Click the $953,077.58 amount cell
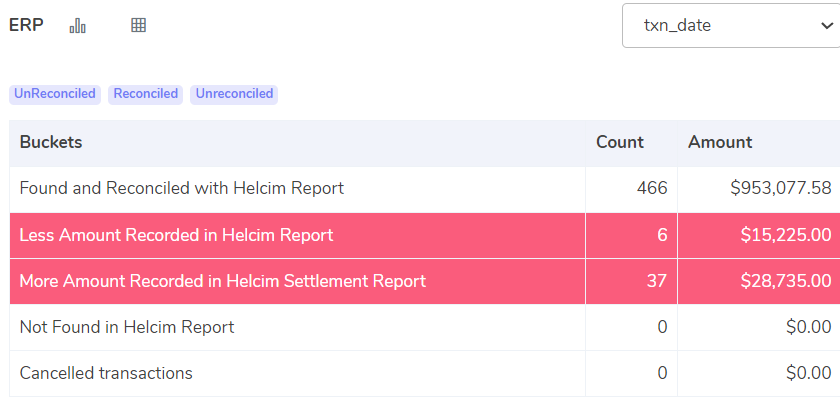This screenshot has width=840, height=397. pos(759,189)
